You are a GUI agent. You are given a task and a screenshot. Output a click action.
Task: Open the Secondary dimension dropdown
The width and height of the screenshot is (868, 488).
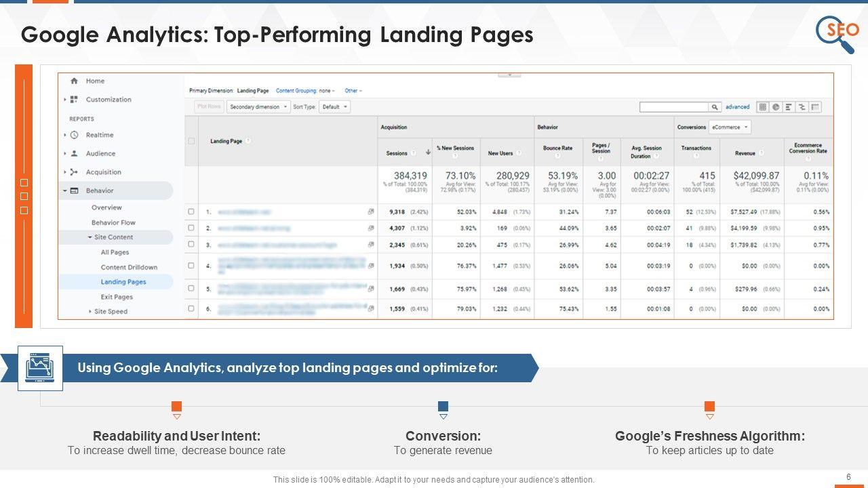pyautogui.click(x=258, y=107)
